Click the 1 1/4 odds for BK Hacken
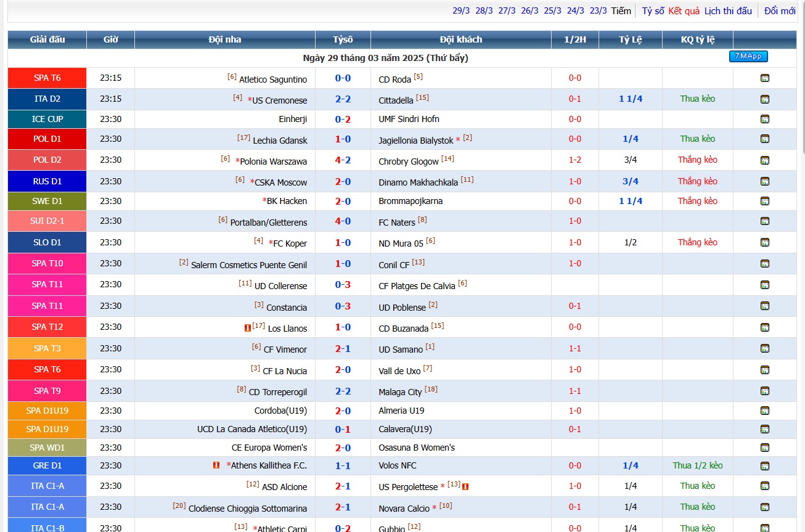Viewport: 805px width, 532px height. [631, 201]
